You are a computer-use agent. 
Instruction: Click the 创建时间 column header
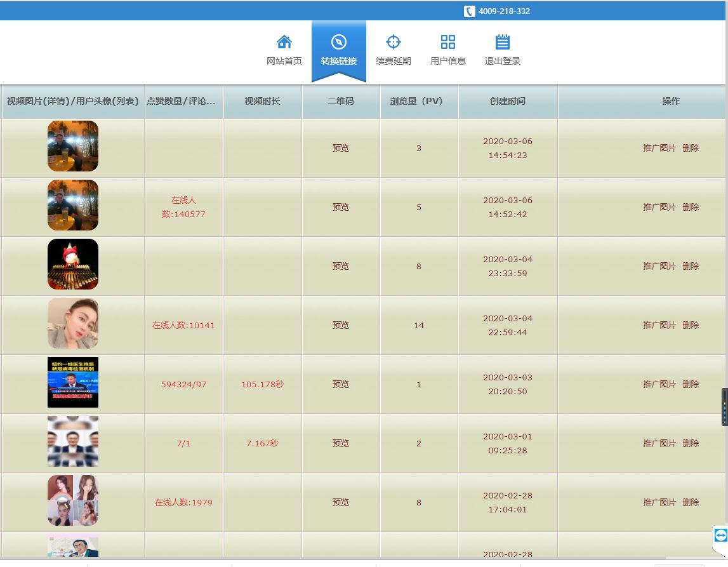(x=508, y=101)
